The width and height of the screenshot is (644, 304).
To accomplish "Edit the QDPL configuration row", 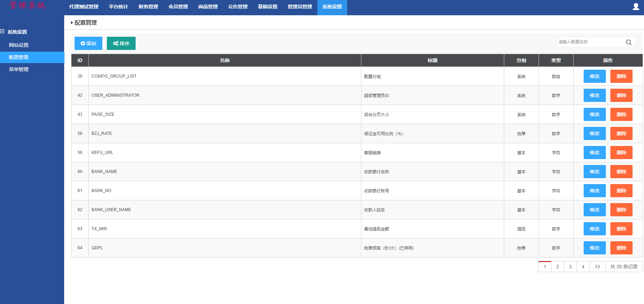I will [594, 248].
